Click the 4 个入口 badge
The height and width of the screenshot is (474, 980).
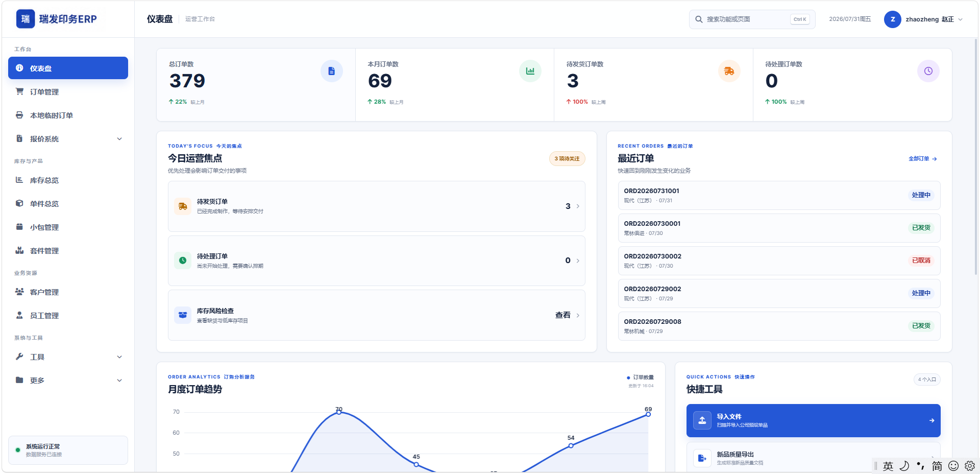pos(927,380)
